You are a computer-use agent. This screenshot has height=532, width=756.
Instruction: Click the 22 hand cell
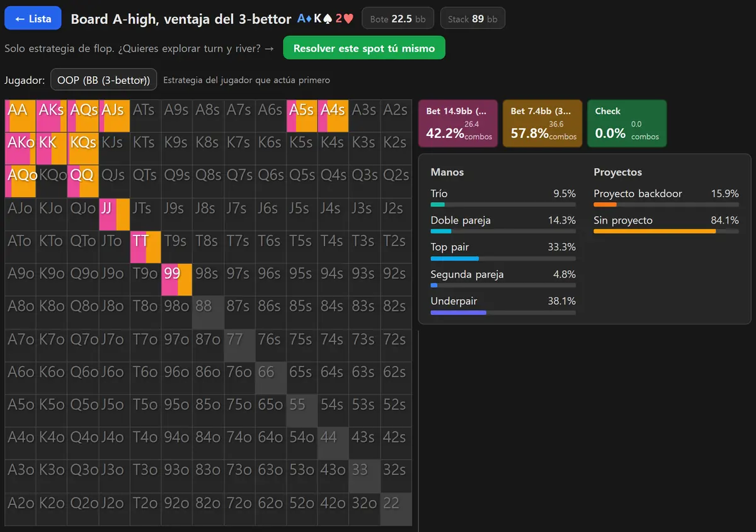pos(396,509)
